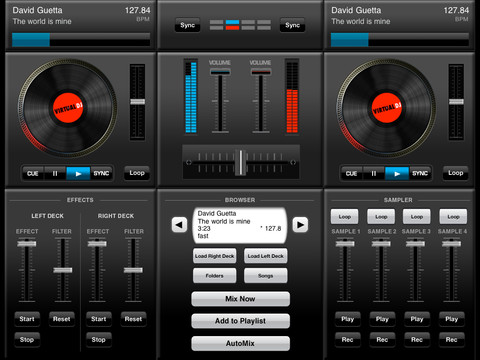This screenshot has width=480, height=360.
Task: Toggle Loop for Sample 4
Action: (453, 217)
